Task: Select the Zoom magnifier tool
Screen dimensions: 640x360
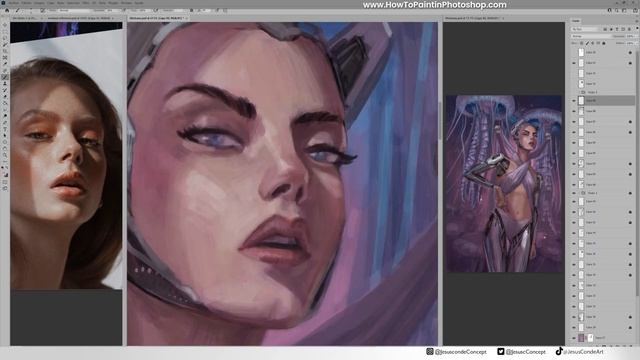Action: [x=5, y=155]
